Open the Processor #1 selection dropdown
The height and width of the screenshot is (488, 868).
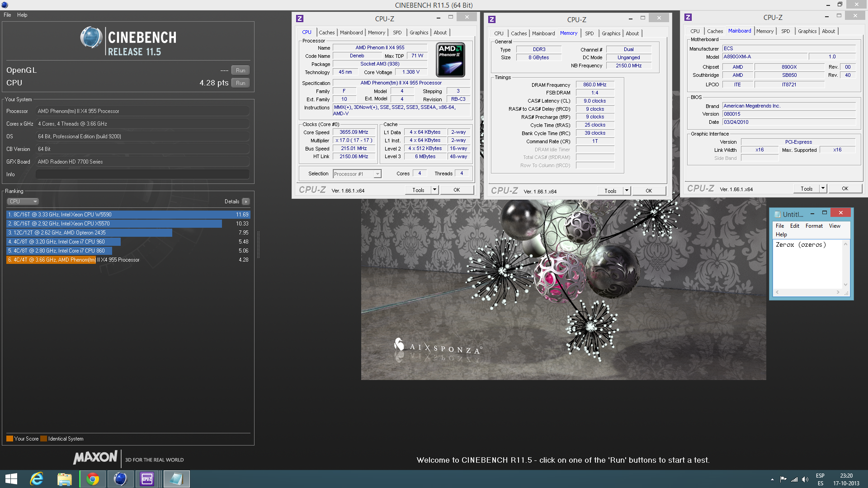pyautogui.click(x=357, y=174)
